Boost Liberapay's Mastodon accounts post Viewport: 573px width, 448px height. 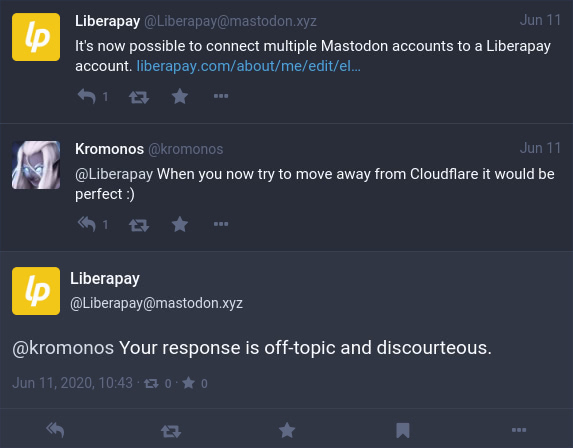(x=139, y=97)
